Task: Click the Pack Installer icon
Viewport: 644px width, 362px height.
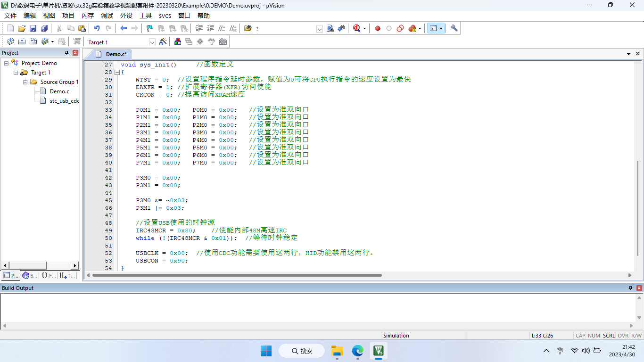Action: 223,41
